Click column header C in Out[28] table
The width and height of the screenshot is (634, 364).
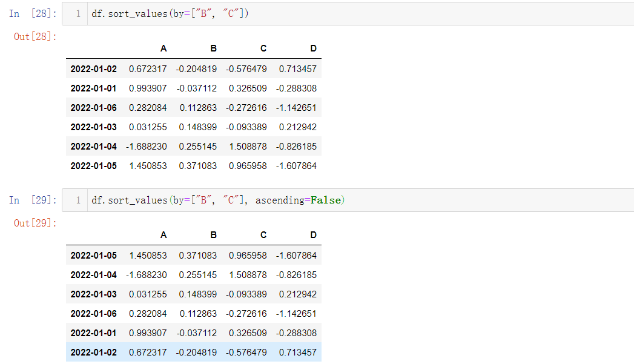[263, 48]
